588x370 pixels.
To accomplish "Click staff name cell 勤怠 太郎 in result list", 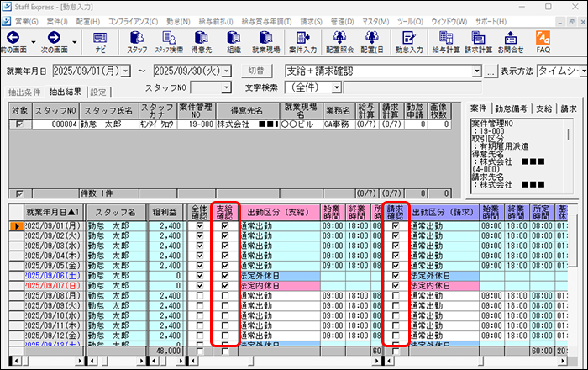I will tap(109, 124).
